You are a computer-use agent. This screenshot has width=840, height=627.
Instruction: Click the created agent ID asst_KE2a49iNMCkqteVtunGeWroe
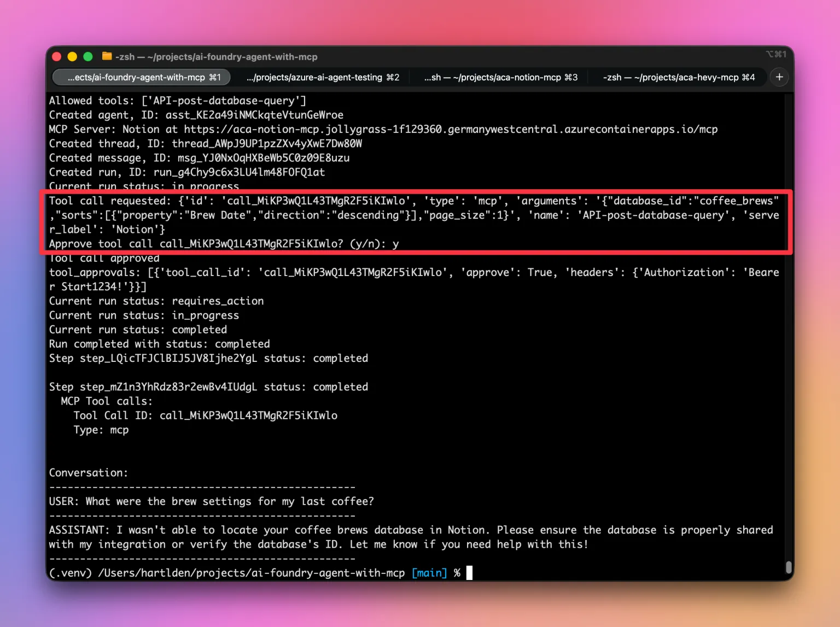click(x=254, y=115)
